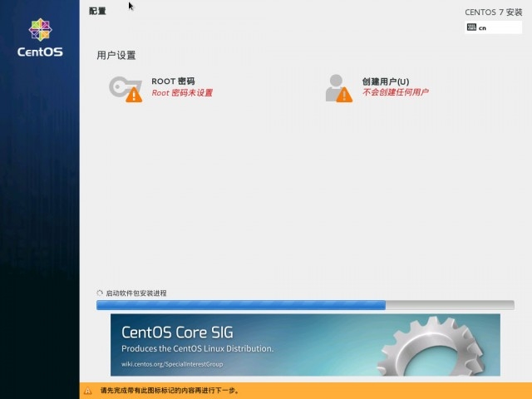This screenshot has width=532, height=399.
Task: Open the 创建用户 person icon
Action: [338, 88]
